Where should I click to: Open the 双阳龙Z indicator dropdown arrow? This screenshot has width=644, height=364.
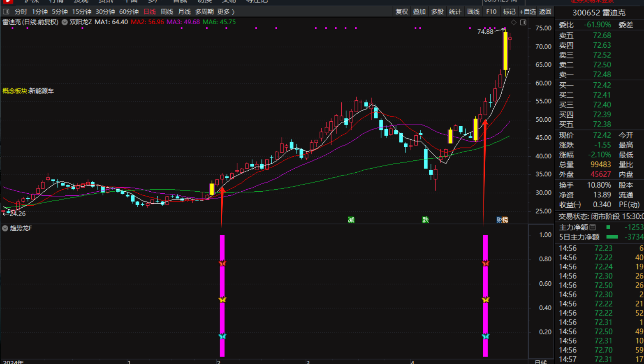[x=65, y=22]
